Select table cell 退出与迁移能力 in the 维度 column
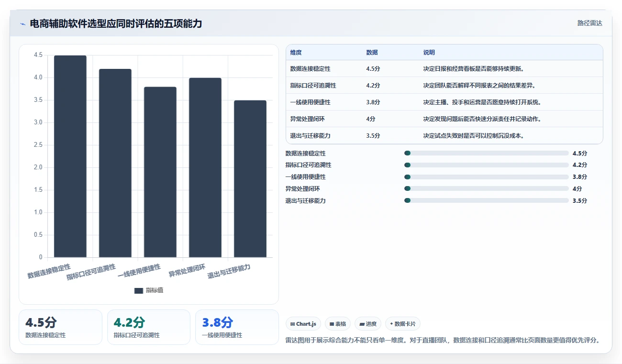Screen dimensions: 622x364 point(310,135)
